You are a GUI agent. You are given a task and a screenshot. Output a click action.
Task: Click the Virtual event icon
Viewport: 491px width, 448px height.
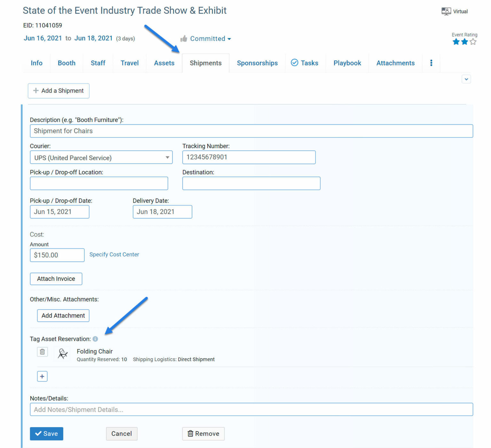coord(446,11)
